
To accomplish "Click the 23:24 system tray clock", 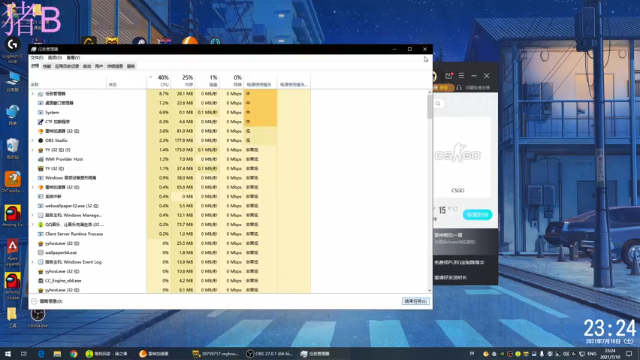I will 609,354.
